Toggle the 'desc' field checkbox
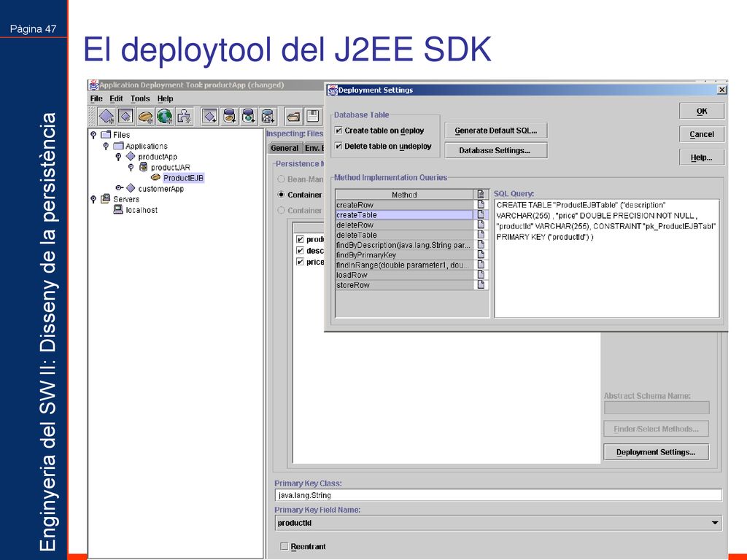This screenshot has height=560, width=747. pyautogui.click(x=300, y=251)
